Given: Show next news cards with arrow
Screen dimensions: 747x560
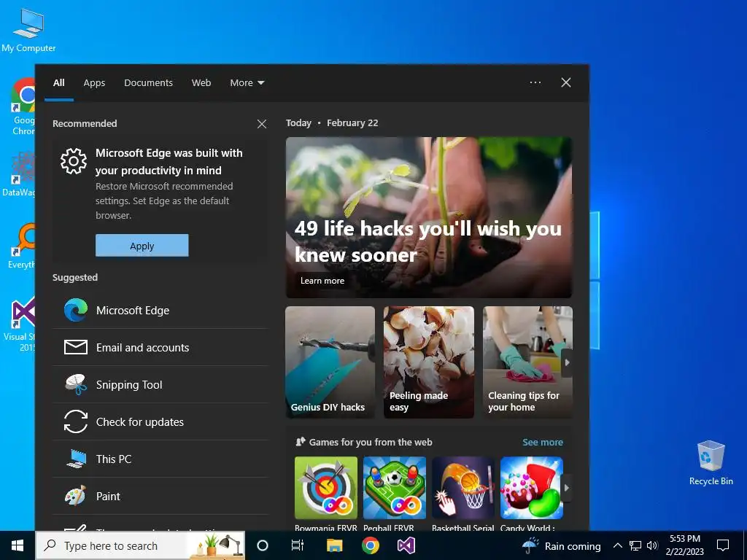Looking at the screenshot, I should (567, 363).
